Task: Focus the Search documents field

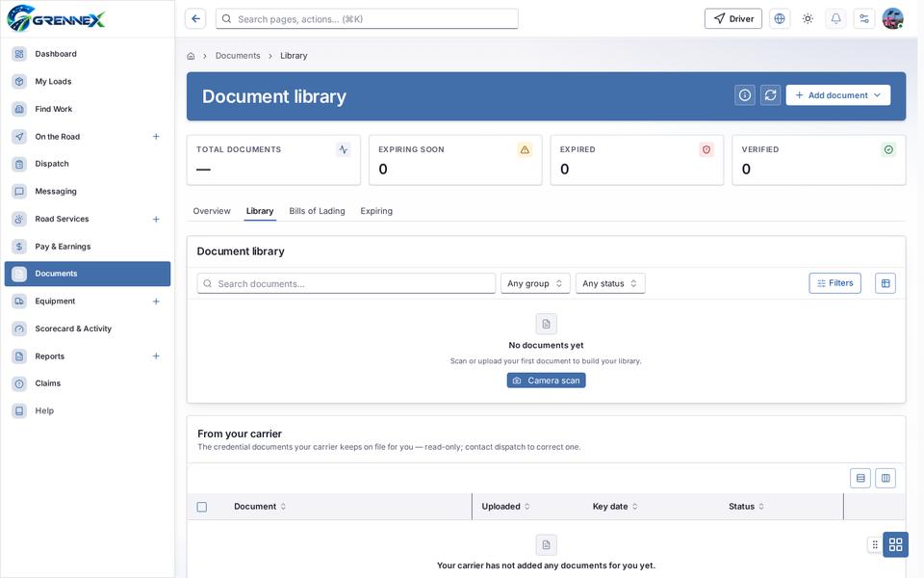Action: (x=346, y=283)
